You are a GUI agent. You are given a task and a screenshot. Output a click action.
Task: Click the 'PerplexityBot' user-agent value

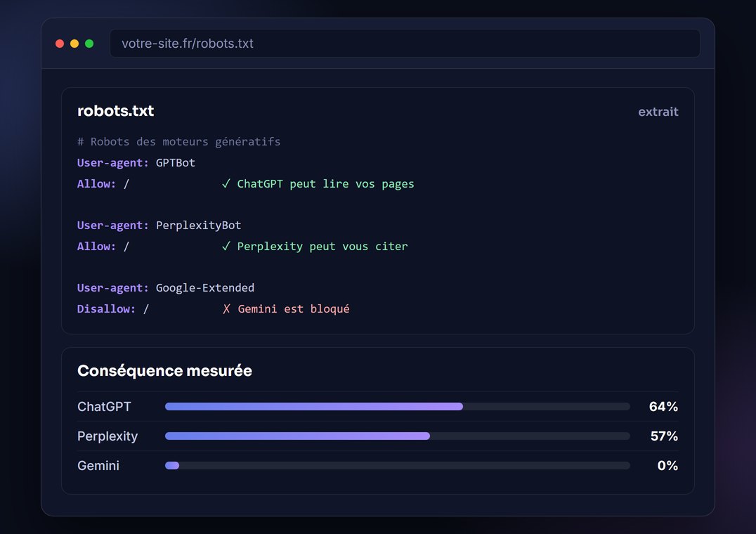tap(199, 226)
